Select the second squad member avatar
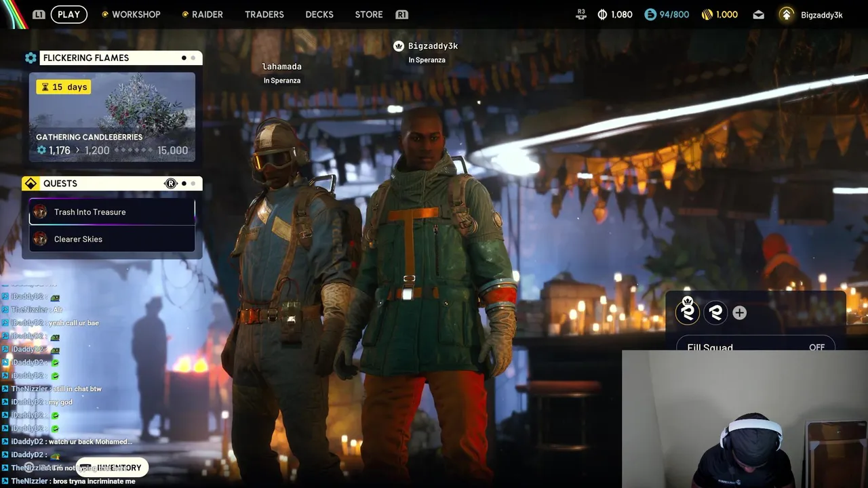The width and height of the screenshot is (868, 488). click(715, 312)
